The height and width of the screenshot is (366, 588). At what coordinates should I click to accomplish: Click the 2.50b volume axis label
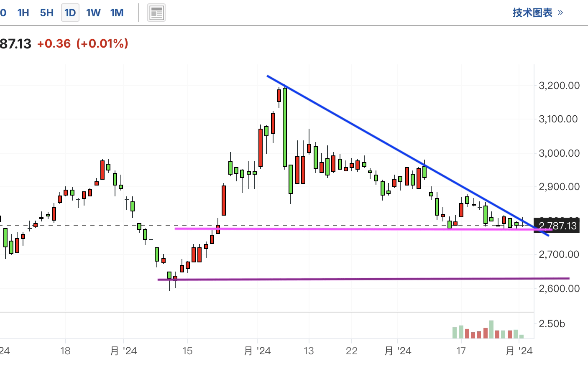(552, 324)
